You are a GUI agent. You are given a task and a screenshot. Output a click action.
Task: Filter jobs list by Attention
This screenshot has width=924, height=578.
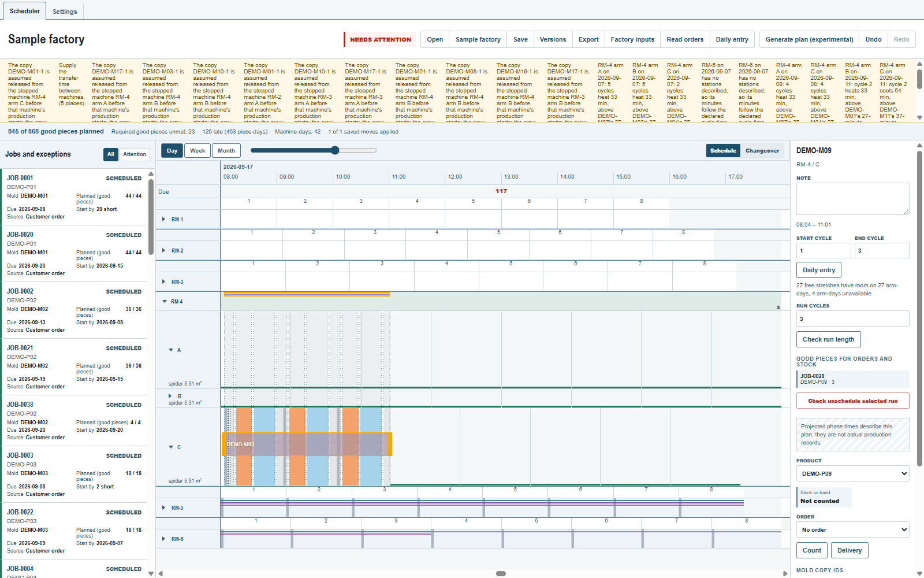click(135, 154)
